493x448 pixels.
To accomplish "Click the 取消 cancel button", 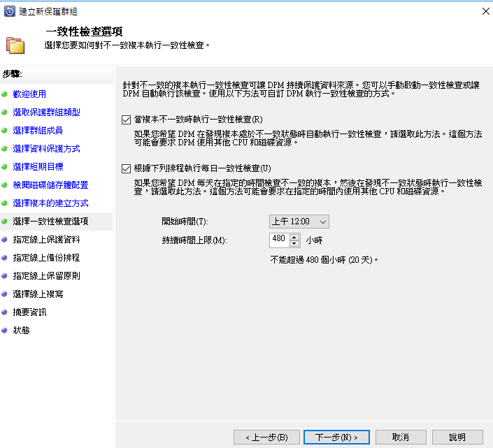I will pyautogui.click(x=401, y=438).
